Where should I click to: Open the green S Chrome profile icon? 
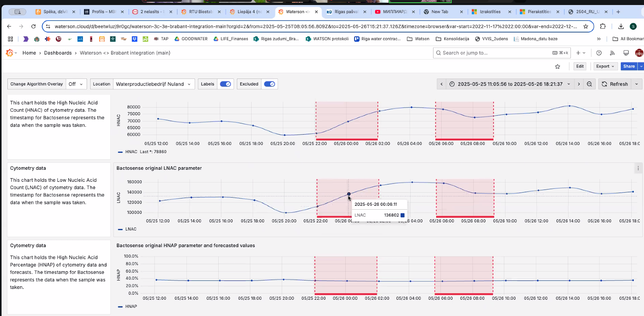(x=633, y=26)
